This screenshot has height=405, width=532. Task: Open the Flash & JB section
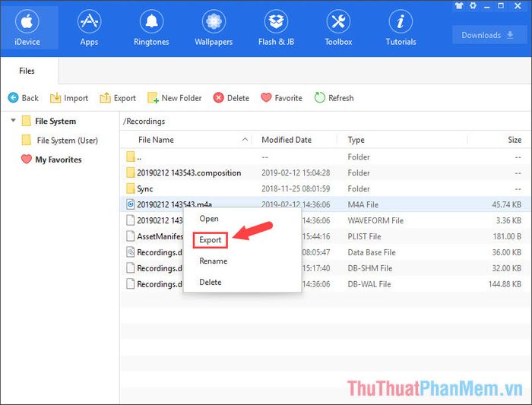276,28
